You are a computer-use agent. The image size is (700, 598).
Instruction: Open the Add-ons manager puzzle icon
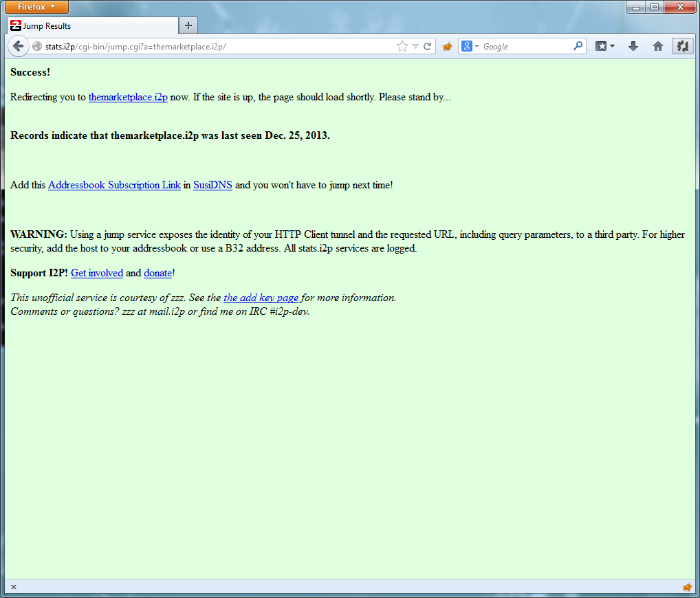pos(682,46)
